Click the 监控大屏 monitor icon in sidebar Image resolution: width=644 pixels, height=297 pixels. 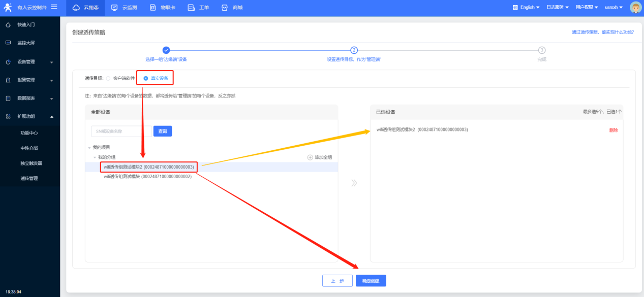pyautogui.click(x=8, y=43)
